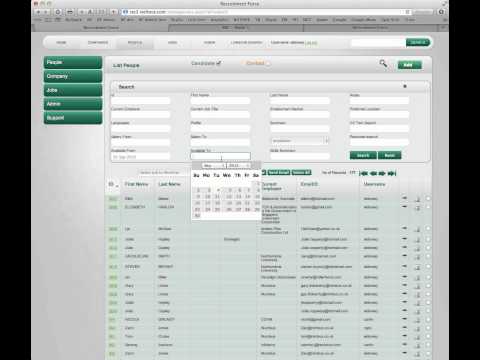
Task: Open the Support section in sidebar
Action: (x=73, y=118)
